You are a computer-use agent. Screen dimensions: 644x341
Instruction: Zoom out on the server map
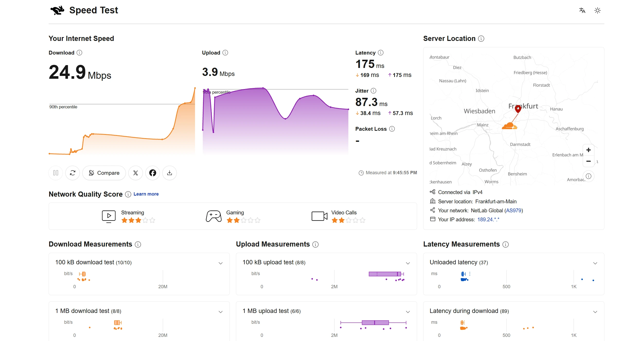point(588,161)
